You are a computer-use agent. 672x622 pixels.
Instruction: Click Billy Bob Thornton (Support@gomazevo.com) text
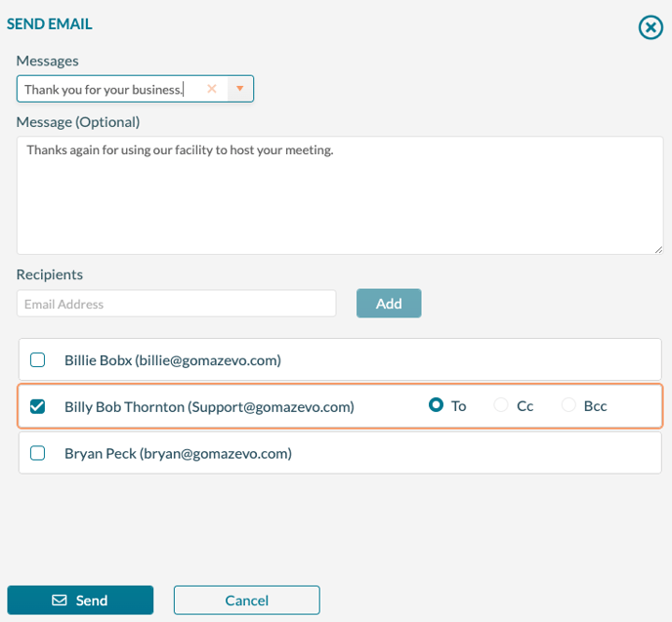coord(209,406)
